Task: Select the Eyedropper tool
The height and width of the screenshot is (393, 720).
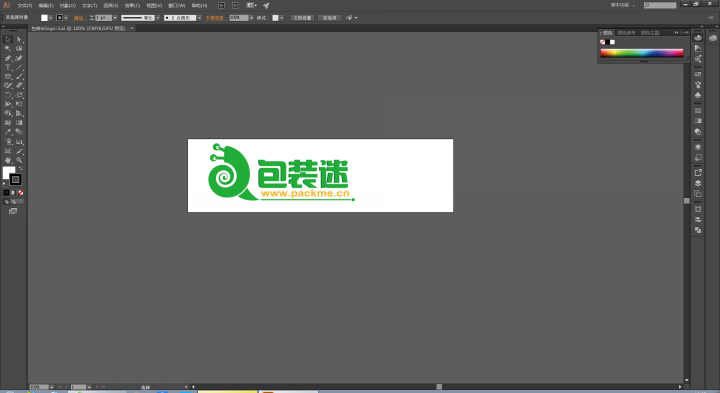Action: point(8,132)
